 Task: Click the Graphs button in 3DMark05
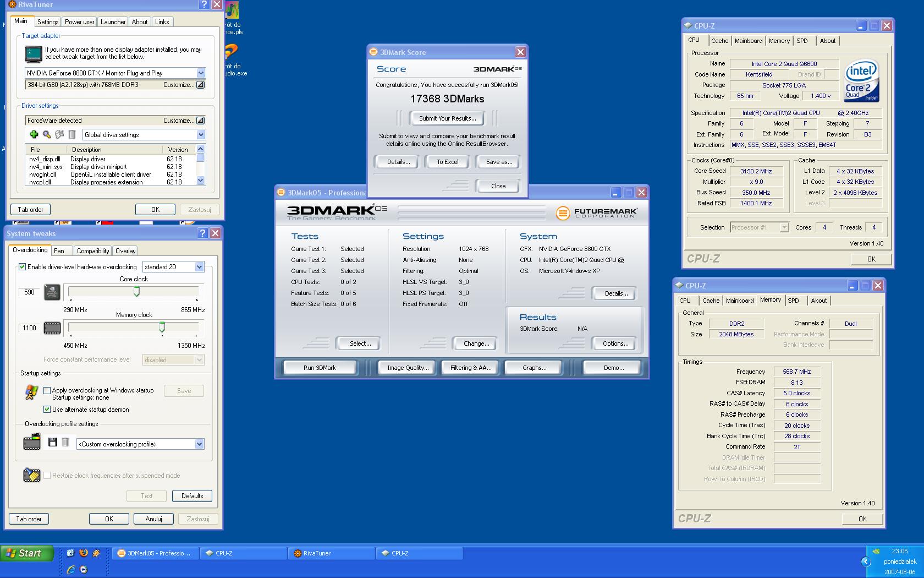click(x=534, y=368)
